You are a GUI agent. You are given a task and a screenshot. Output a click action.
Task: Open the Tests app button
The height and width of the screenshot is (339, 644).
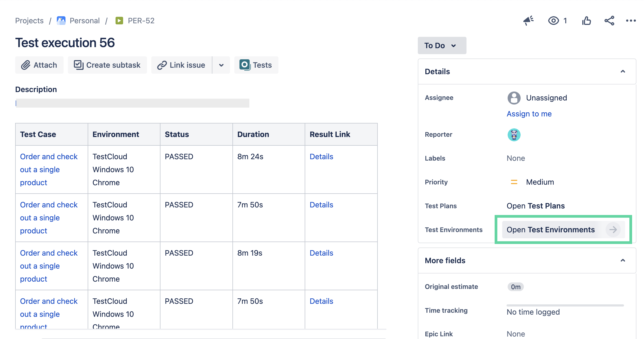[x=256, y=65]
